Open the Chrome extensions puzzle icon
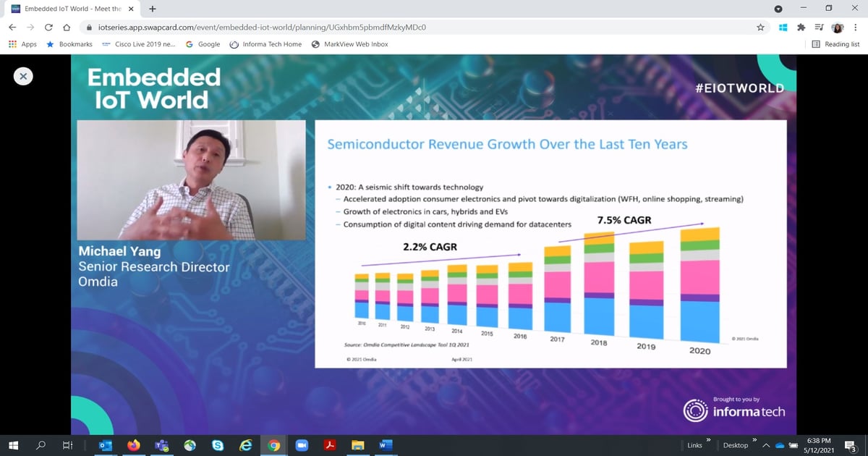This screenshot has height=456, width=868. [x=801, y=27]
